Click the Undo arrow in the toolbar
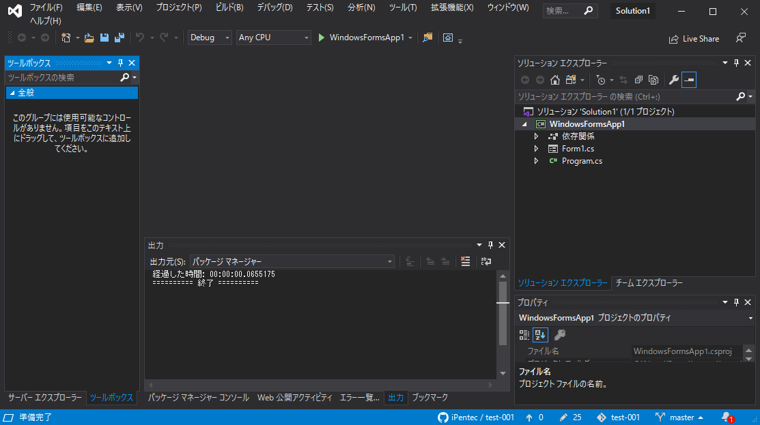The width and height of the screenshot is (760, 425). pos(140,38)
